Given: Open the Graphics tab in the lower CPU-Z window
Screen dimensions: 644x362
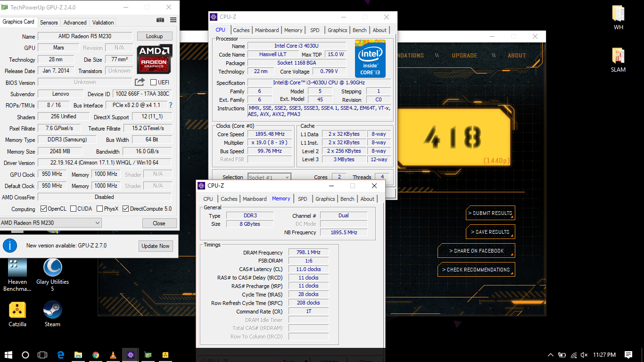Looking at the screenshot, I should [x=325, y=199].
